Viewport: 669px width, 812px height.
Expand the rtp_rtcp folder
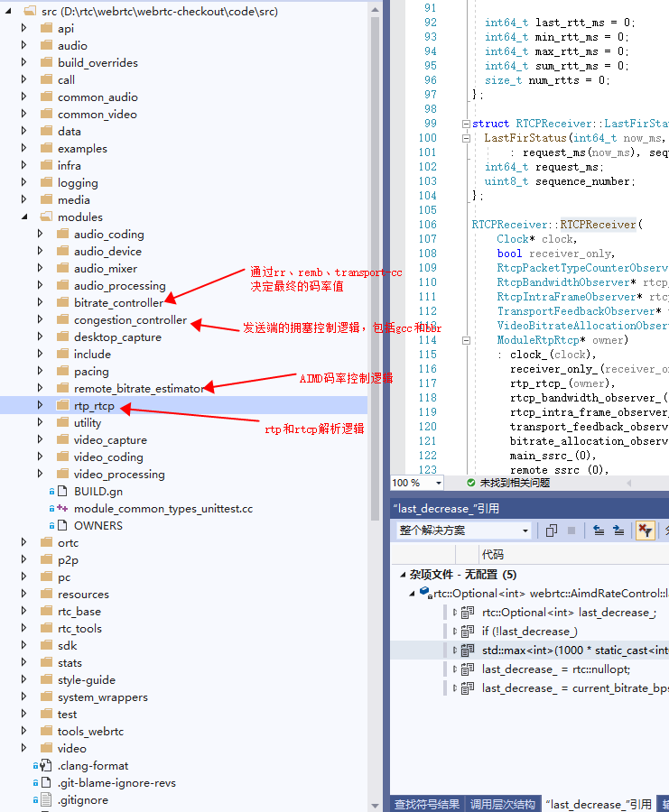point(40,405)
